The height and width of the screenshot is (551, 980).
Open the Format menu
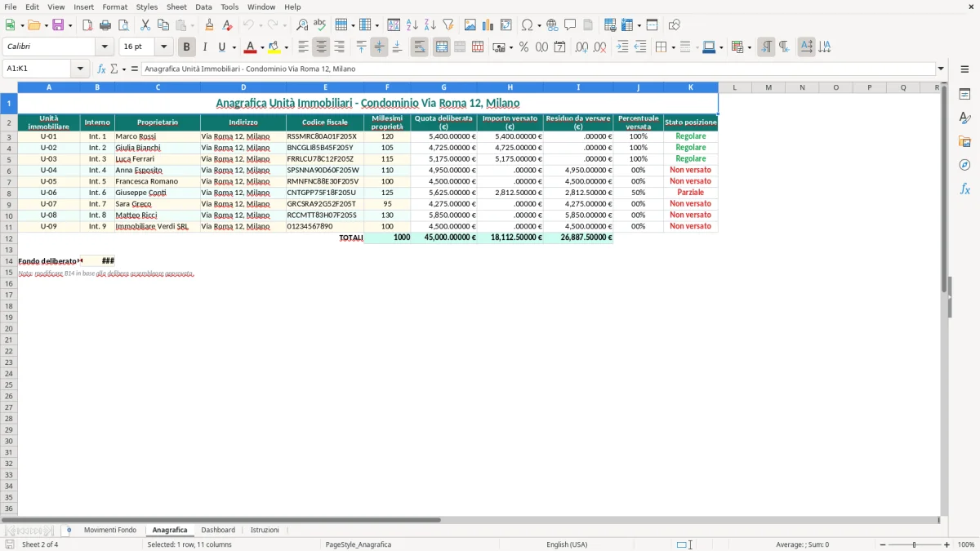pos(114,7)
